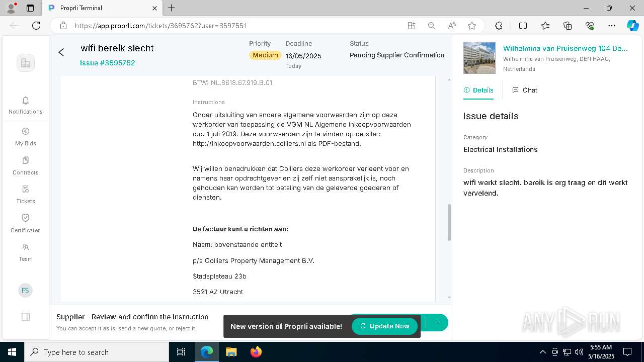This screenshot has width=644, height=362.
Task: Open Issue #3695762 link
Action: [108, 63]
